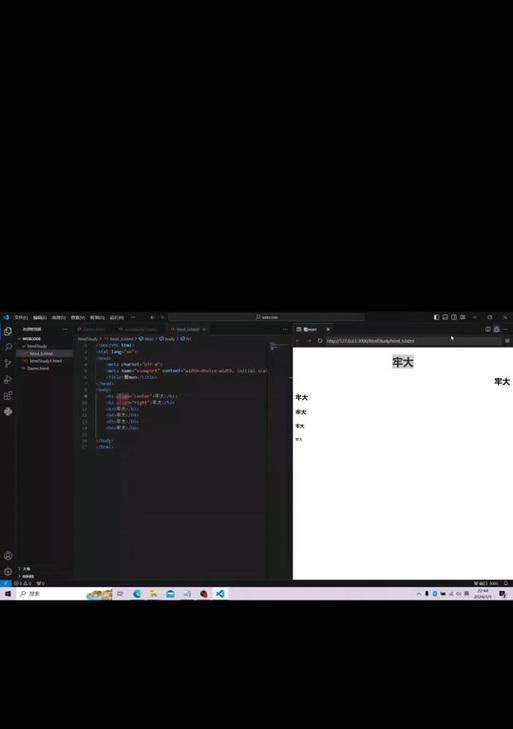Switch to the html_3.html editor tab
The width and height of the screenshot is (513, 729).
pos(187,329)
